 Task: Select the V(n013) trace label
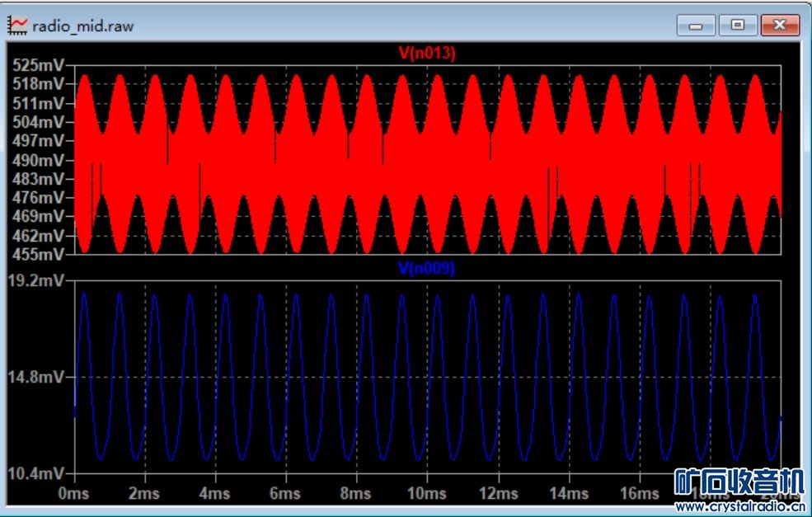(x=427, y=54)
